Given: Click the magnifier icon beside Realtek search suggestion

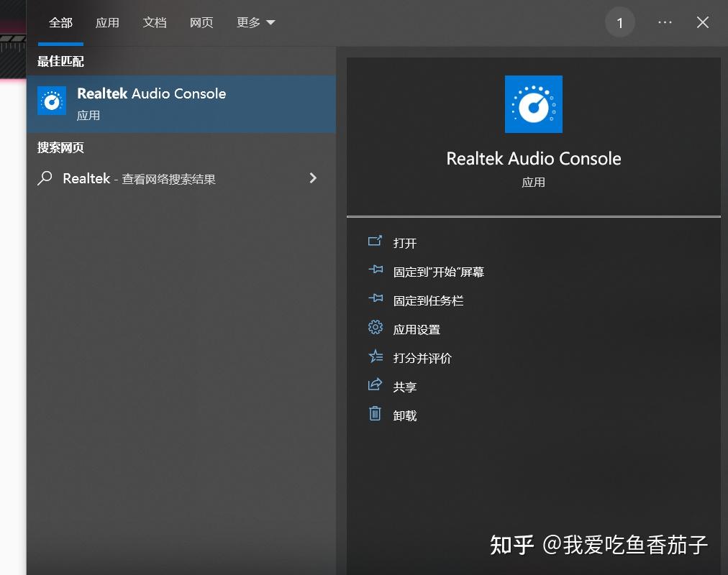Looking at the screenshot, I should 45,178.
